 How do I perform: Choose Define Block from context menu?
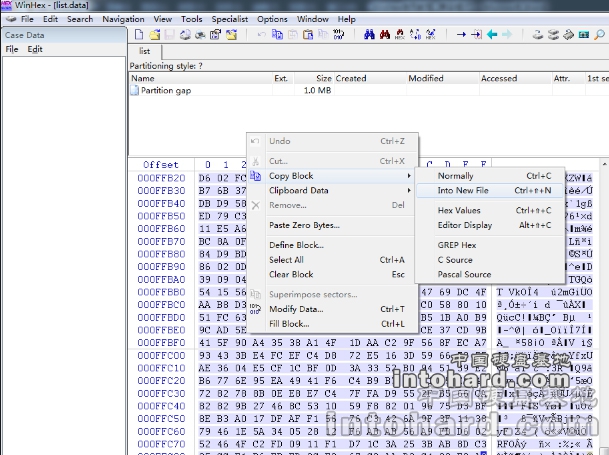coord(332,245)
